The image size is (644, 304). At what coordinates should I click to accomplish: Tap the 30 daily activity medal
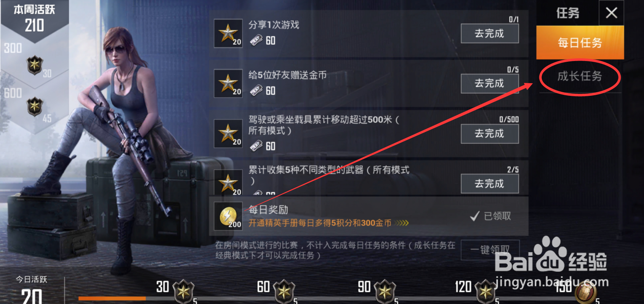183,291
